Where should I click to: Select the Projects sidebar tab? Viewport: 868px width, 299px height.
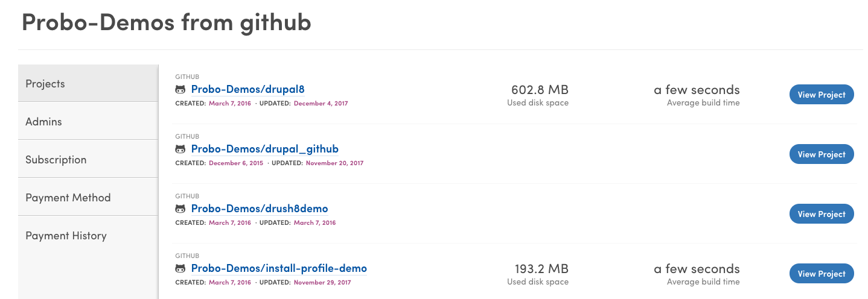tap(88, 83)
